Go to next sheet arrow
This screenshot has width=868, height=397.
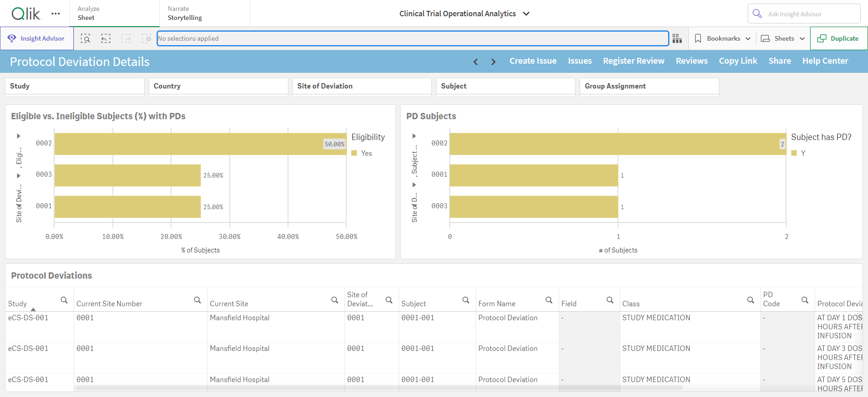pyautogui.click(x=493, y=61)
